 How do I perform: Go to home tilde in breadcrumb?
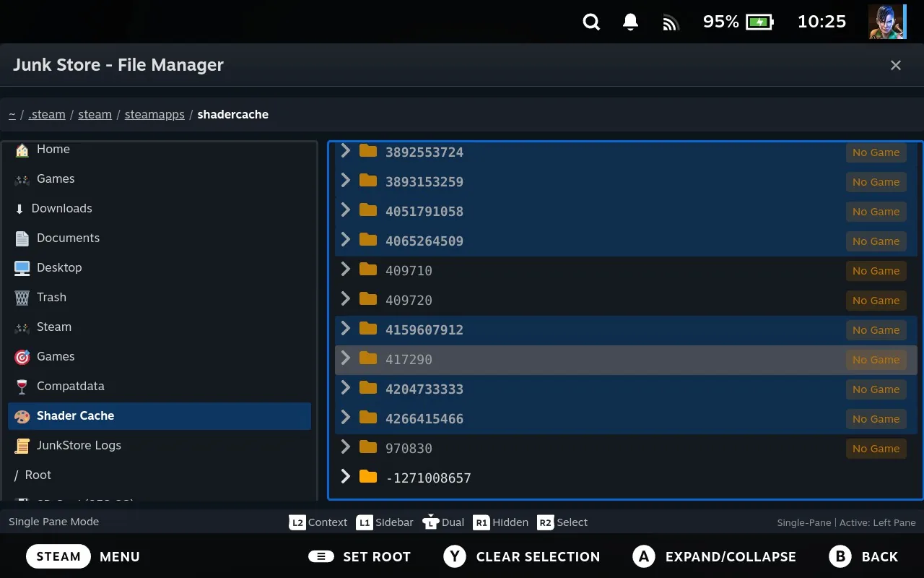point(12,114)
